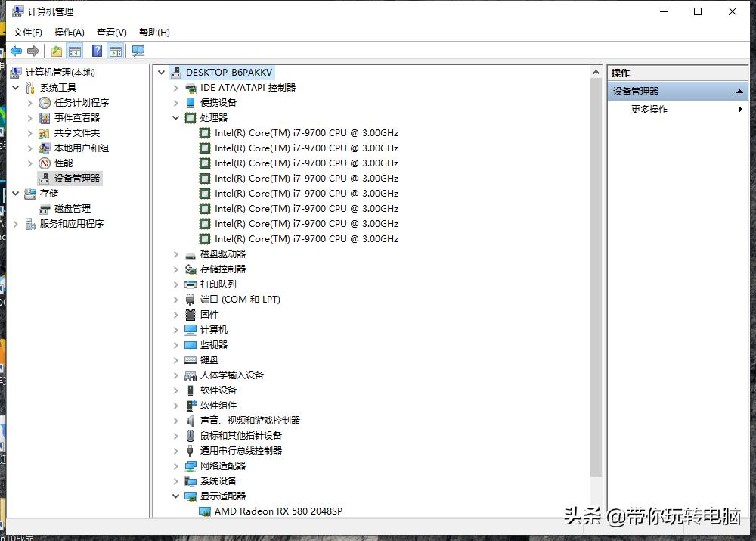This screenshot has height=541, width=756.
Task: Select AMD Radeon RX 580 2048SP text
Action: point(279,511)
